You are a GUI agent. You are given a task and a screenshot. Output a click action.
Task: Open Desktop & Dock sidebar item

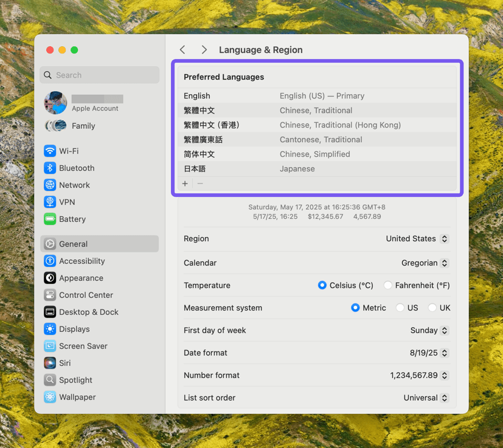pos(88,312)
